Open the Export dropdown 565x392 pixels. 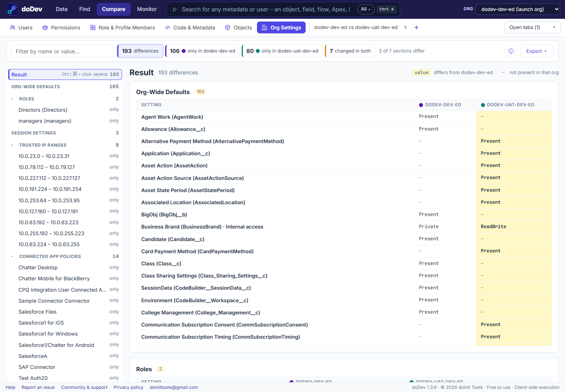[x=537, y=51]
